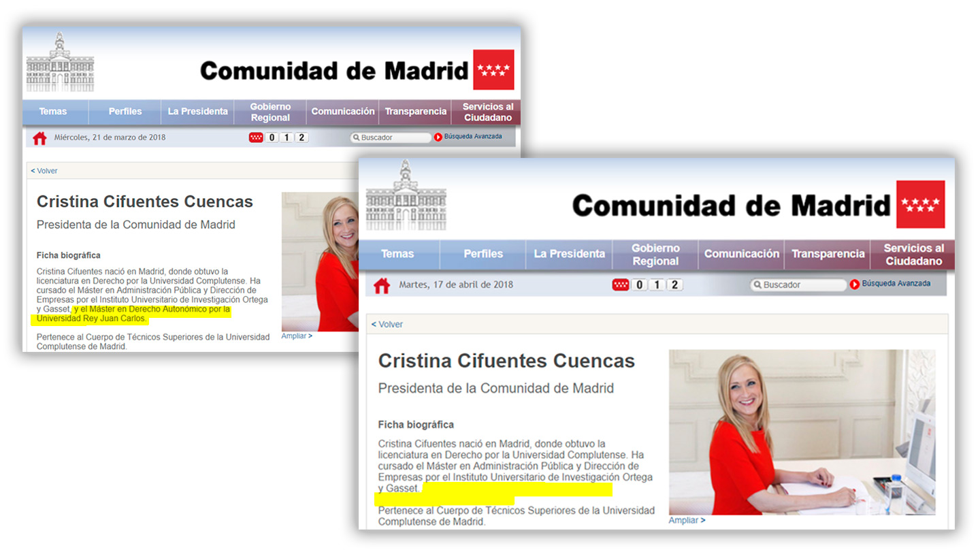Image resolution: width=980 pixels, height=550 pixels.
Task: Open the Perfiles tab in the April 17 page
Action: point(483,254)
